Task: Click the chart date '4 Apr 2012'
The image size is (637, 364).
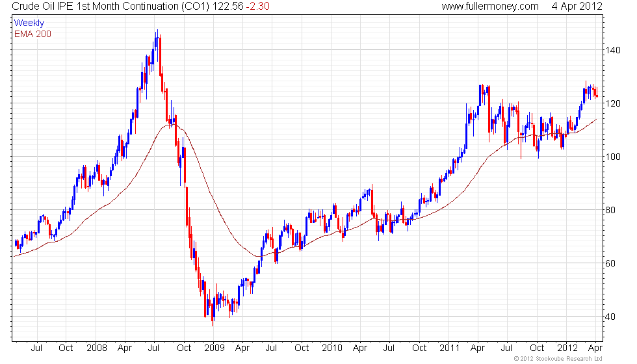Action: click(x=577, y=6)
